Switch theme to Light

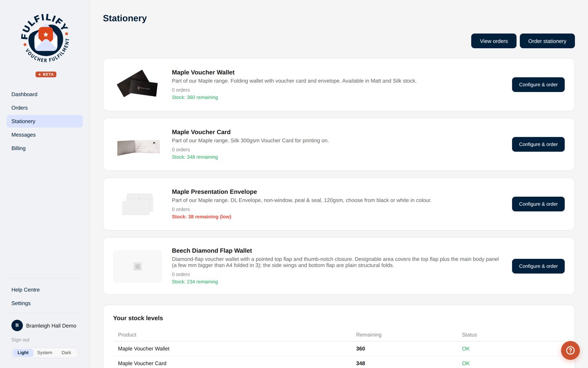[23, 352]
